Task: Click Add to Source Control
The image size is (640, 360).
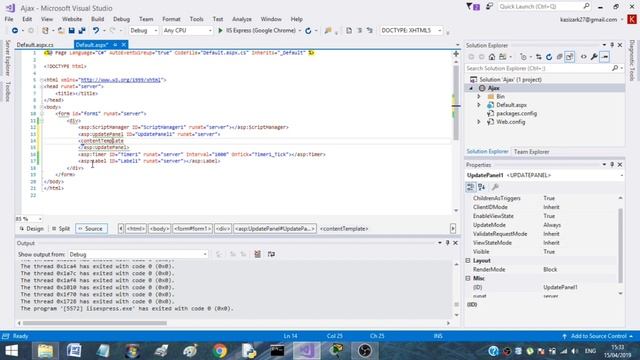Action: pyautogui.click(x=598, y=336)
